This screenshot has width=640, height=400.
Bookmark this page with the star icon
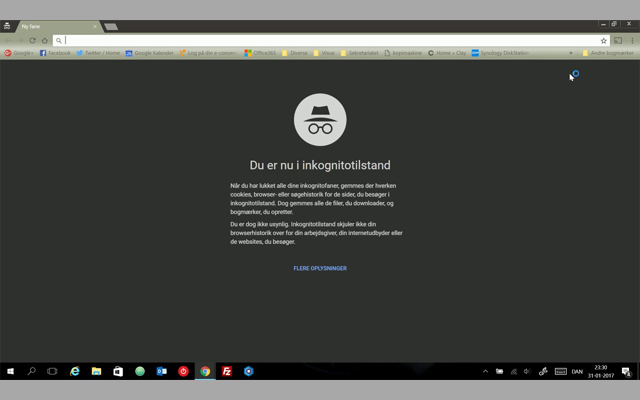click(603, 41)
